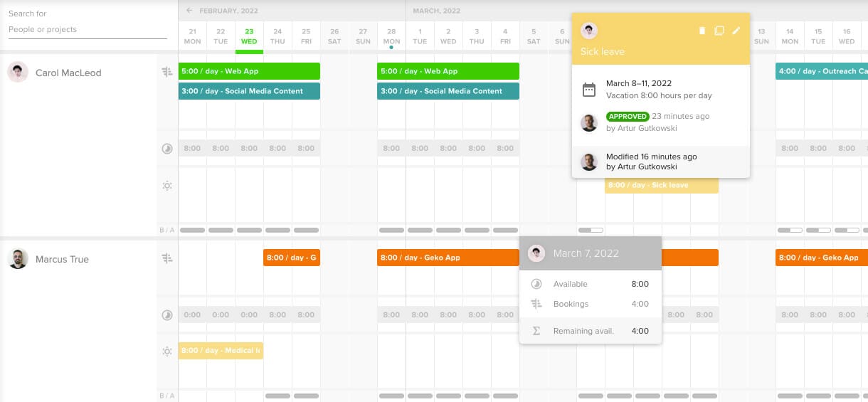The width and height of the screenshot is (868, 402).
Task: Open Marcus True's name
Action: pyautogui.click(x=62, y=259)
